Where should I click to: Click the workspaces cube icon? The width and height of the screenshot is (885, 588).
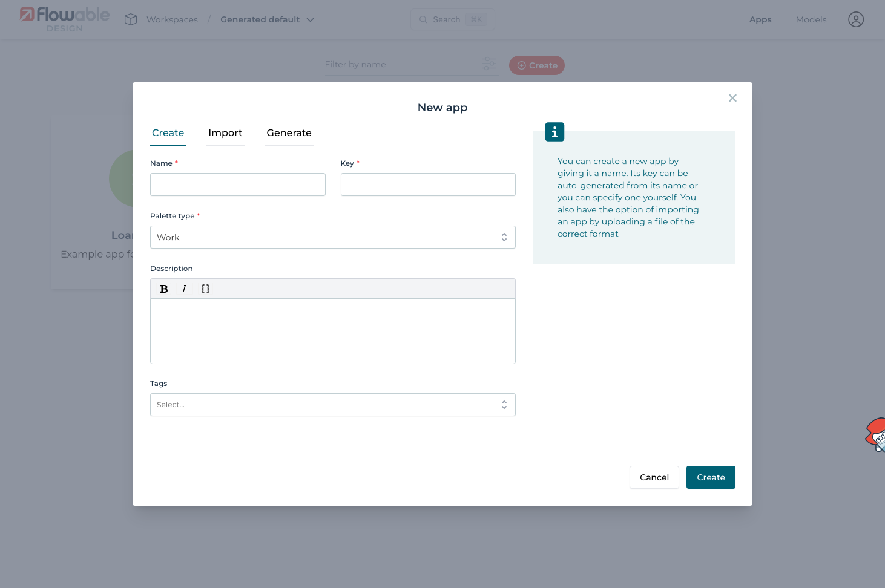pos(131,19)
